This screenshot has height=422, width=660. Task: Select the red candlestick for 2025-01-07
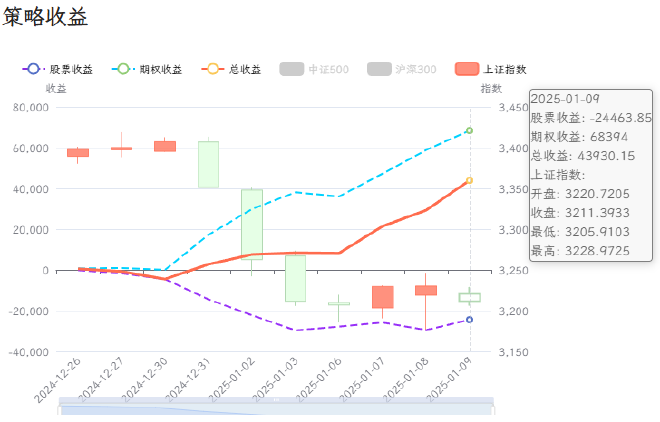[x=382, y=297]
